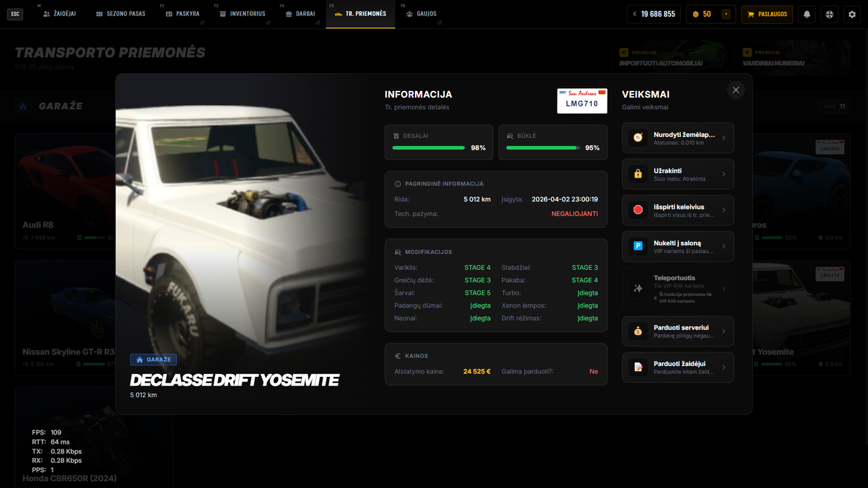868x488 pixels.
Task: Open the Paslaugos services shop
Action: tap(767, 14)
